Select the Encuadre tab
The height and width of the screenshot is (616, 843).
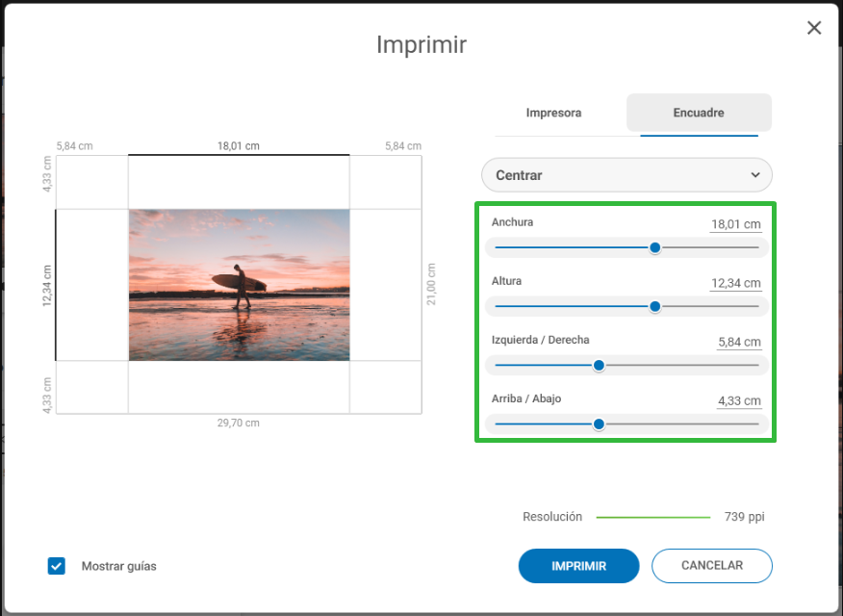click(x=699, y=113)
